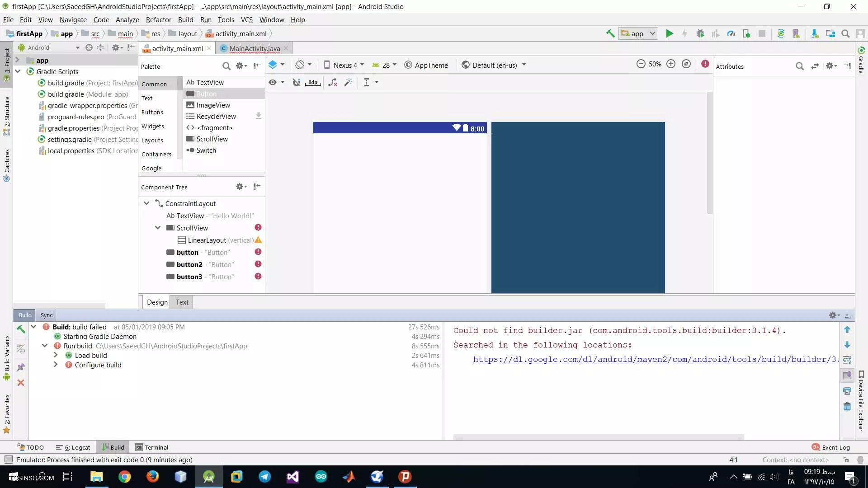
Task: Collapse ScrollView in Component Tree
Action: (x=158, y=228)
